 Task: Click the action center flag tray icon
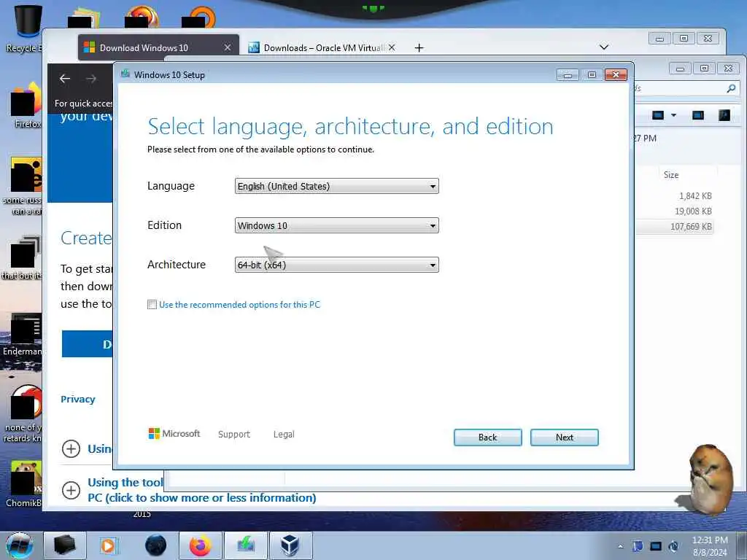pos(638,546)
